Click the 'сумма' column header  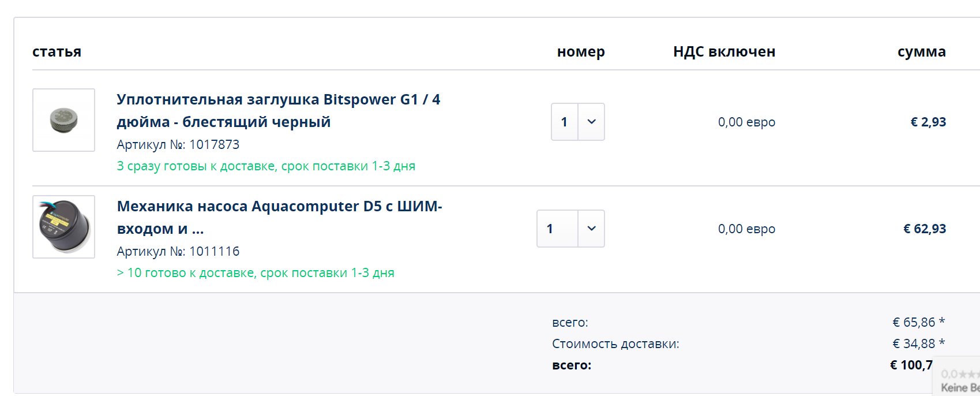click(x=921, y=51)
